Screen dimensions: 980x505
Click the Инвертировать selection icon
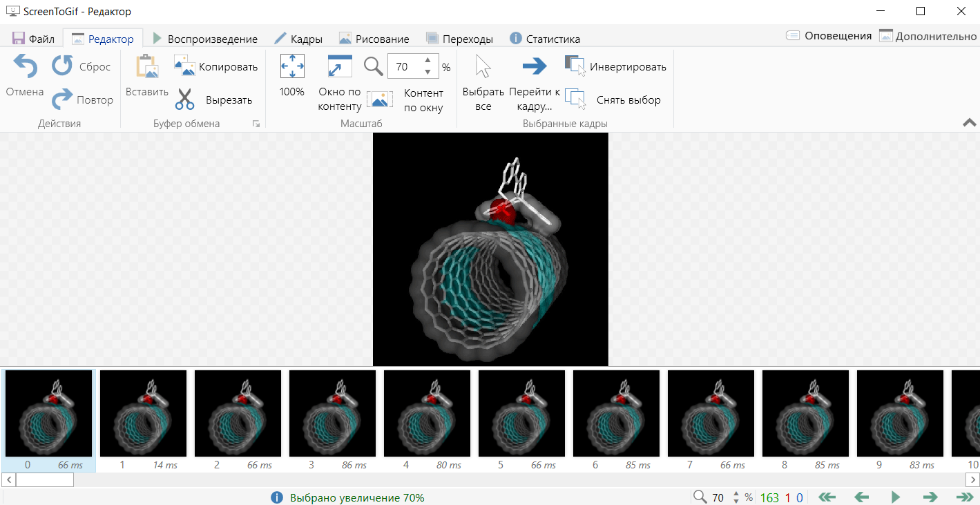575,66
